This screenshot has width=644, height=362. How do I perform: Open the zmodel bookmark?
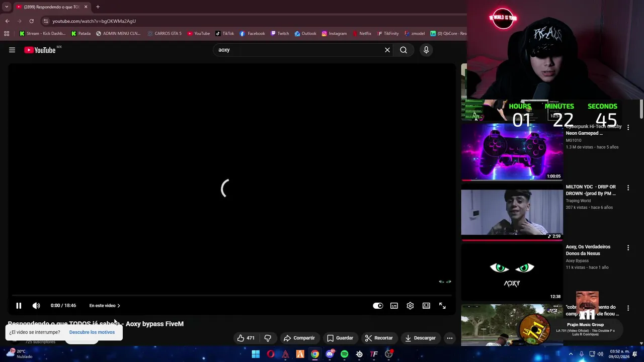[415, 34]
